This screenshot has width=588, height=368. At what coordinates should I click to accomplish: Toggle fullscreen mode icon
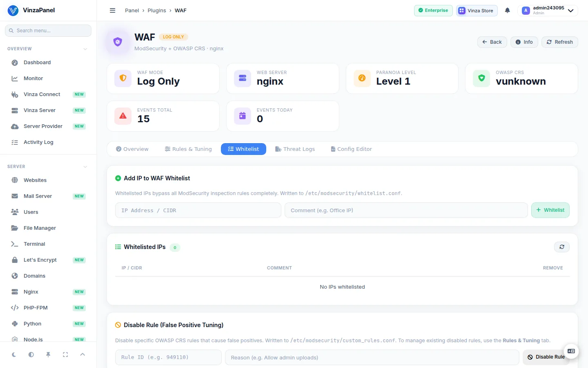click(x=65, y=355)
